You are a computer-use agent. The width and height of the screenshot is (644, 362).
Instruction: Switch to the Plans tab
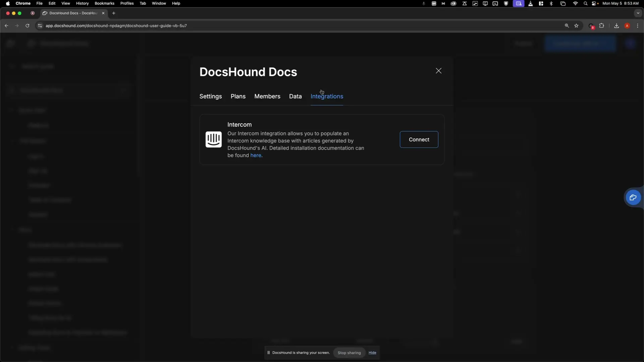[x=238, y=97]
